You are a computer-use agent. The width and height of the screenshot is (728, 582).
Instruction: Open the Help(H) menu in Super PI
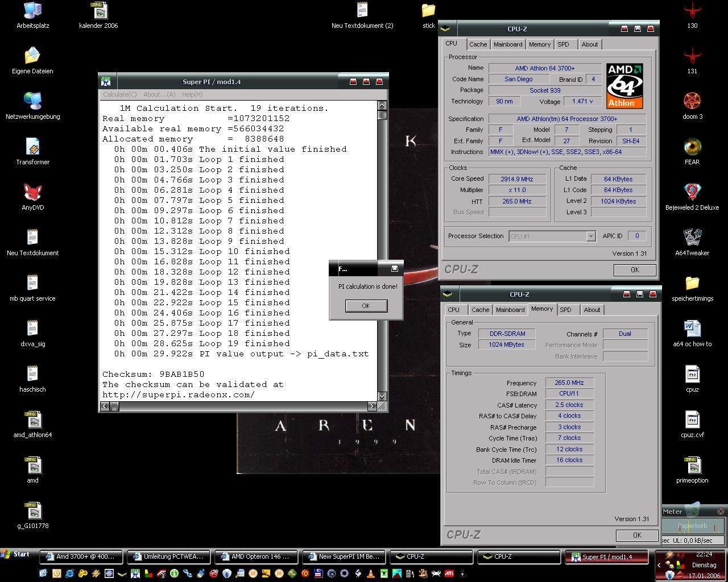[192, 94]
